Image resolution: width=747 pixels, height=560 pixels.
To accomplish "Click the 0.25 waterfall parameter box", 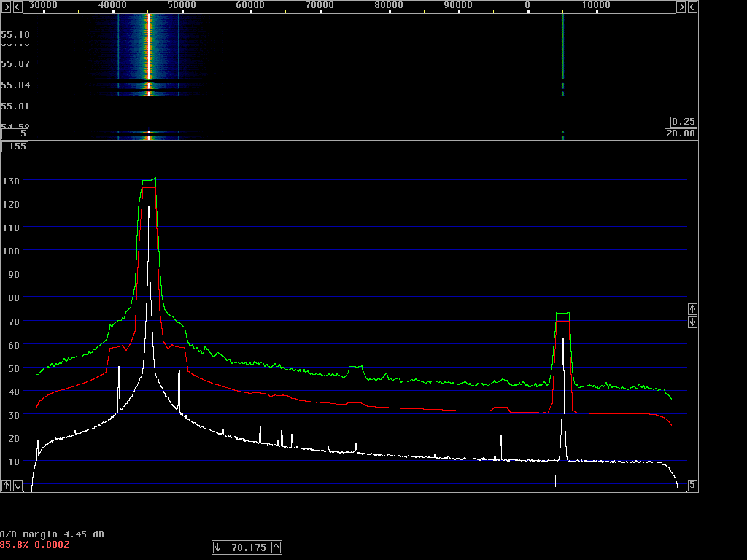I will (x=684, y=122).
